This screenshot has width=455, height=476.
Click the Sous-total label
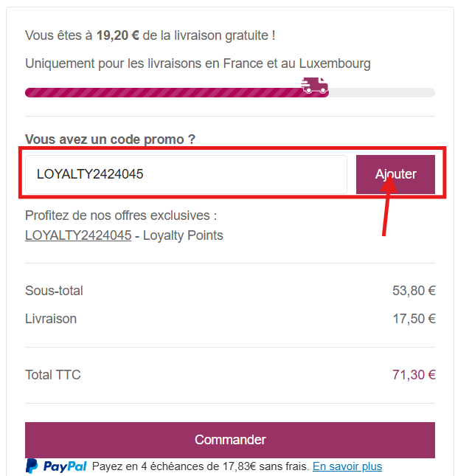click(54, 291)
